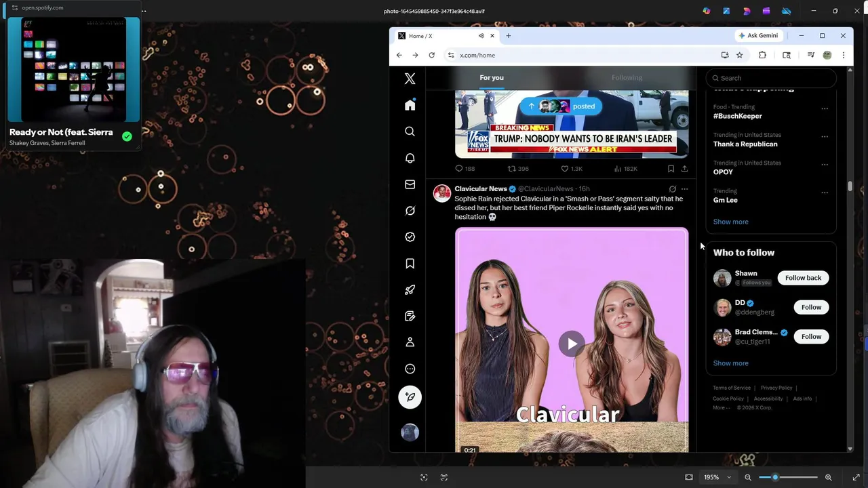
Task: Show more under Who to follow
Action: (730, 363)
